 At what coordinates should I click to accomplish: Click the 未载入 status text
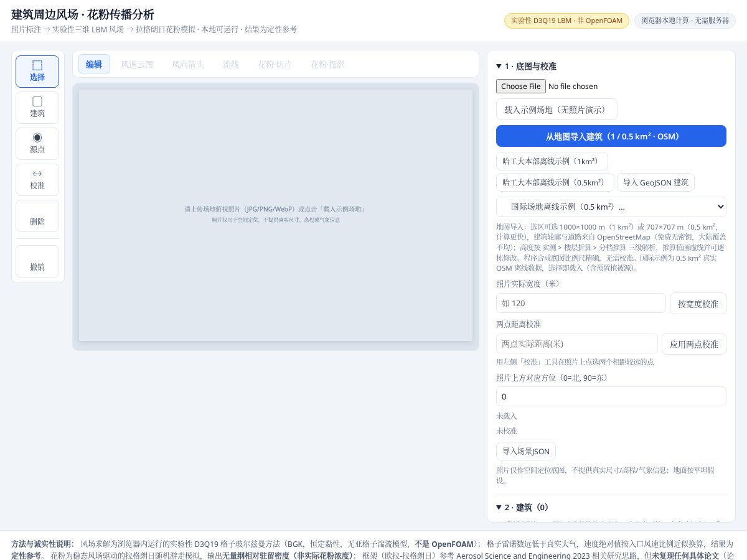click(x=507, y=416)
